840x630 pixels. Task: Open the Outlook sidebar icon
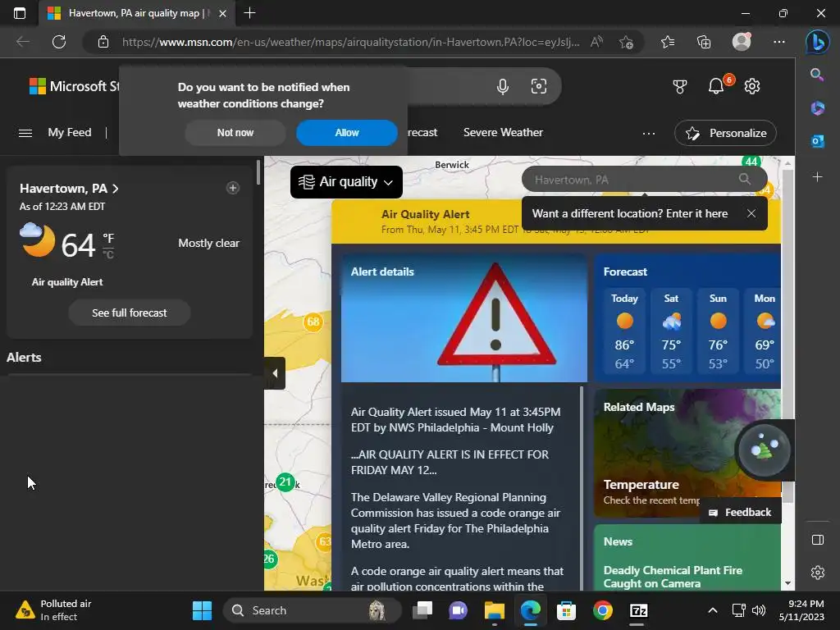818,141
